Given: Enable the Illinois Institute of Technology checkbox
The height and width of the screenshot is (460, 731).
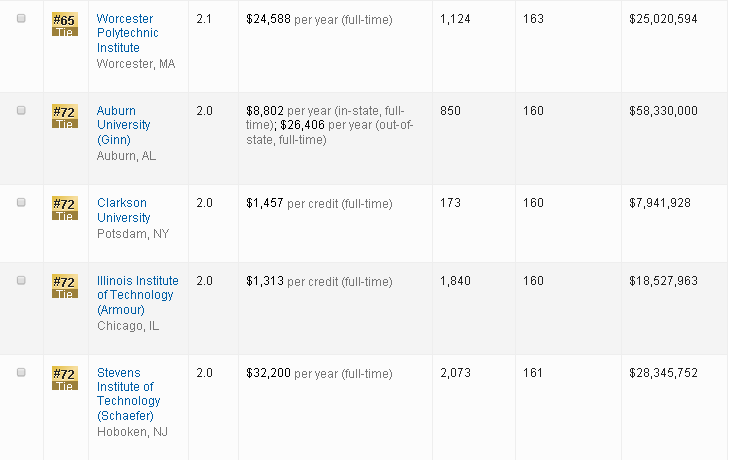Looking at the screenshot, I should tap(21, 281).
